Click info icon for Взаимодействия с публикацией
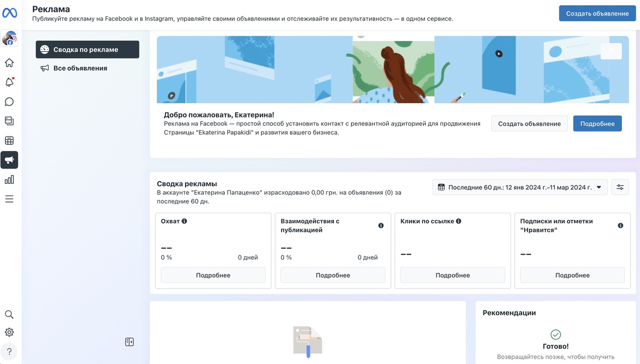The width and height of the screenshot is (640, 364). (381, 226)
